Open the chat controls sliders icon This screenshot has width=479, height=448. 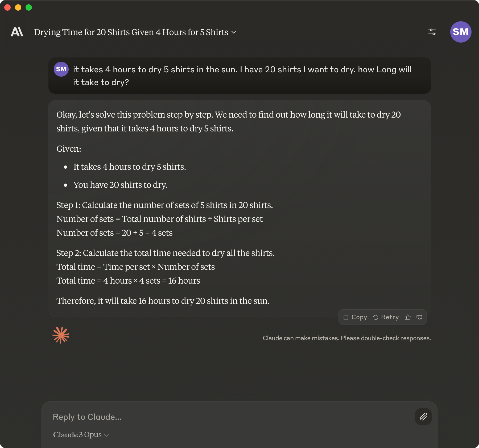coord(432,32)
